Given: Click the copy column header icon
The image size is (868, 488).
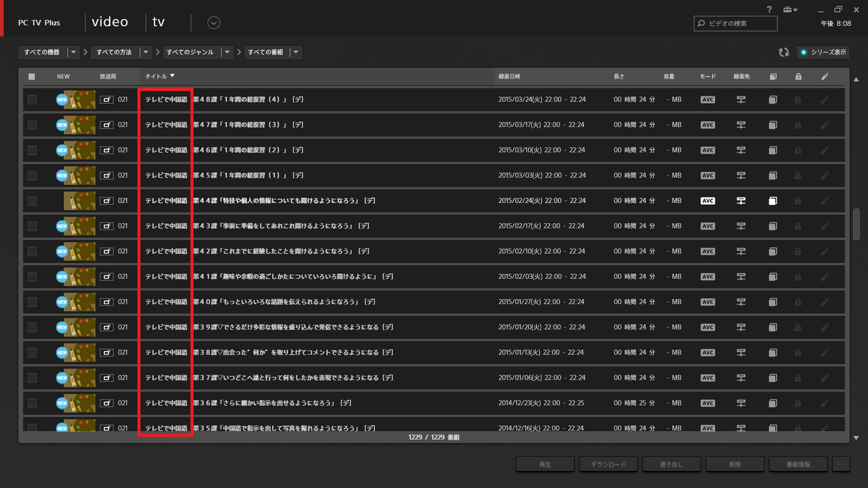Looking at the screenshot, I should 773,76.
